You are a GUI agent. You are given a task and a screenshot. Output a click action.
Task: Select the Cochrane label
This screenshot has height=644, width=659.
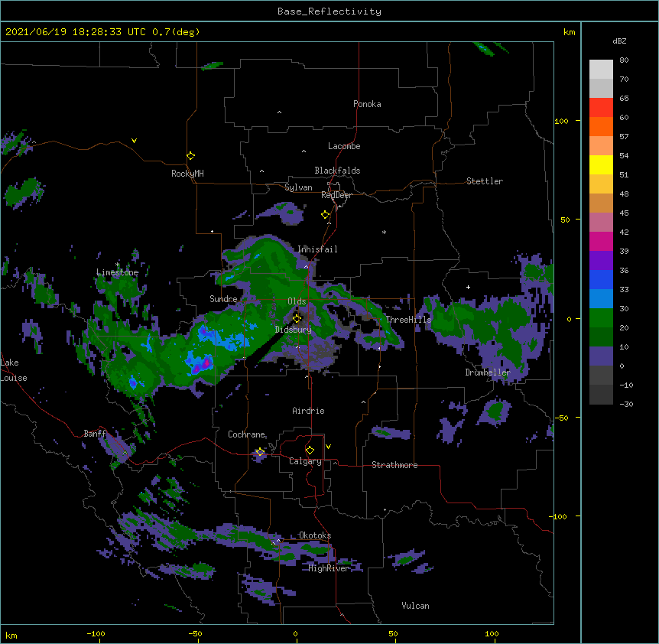click(246, 434)
